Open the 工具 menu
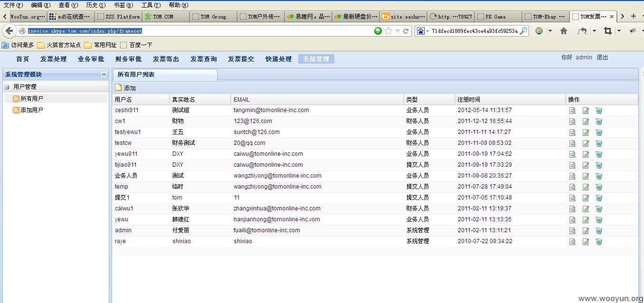 (151, 5)
